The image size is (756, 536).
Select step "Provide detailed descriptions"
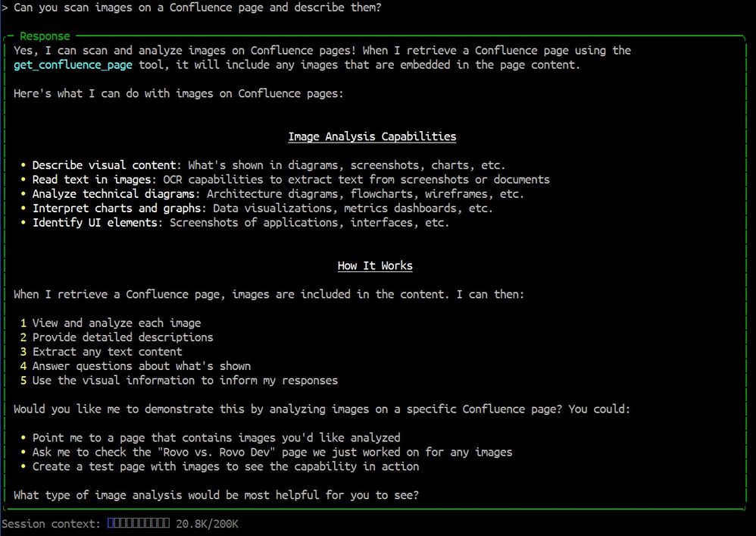tap(123, 337)
